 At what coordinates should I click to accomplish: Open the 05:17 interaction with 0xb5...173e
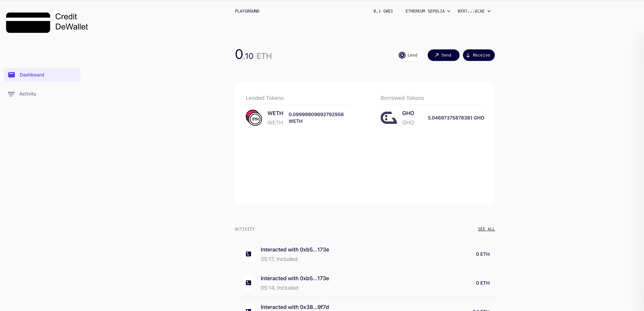[x=365, y=254]
